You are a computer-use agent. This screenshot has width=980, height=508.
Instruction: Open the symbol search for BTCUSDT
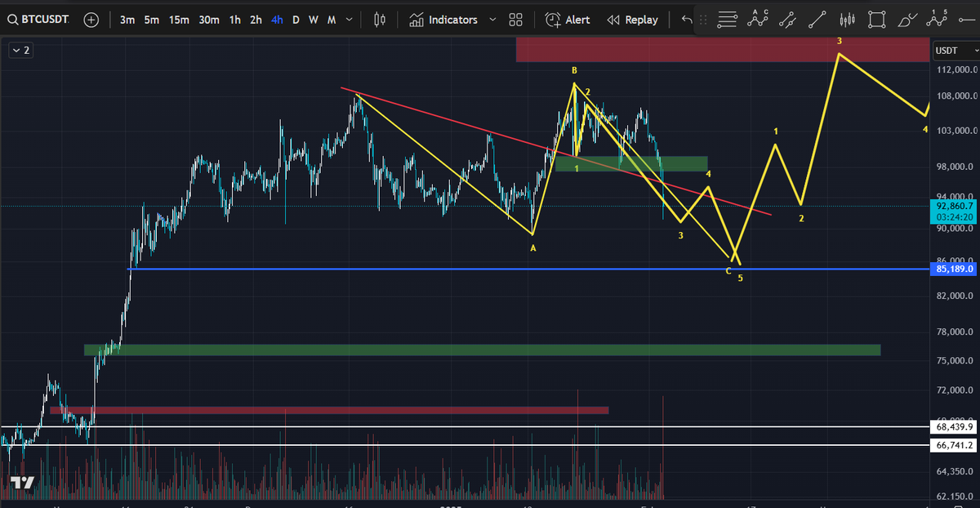pyautogui.click(x=45, y=19)
